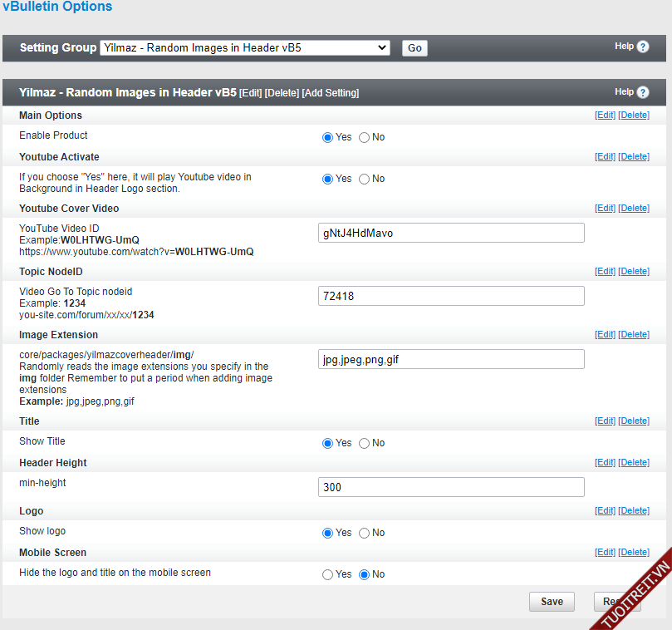Select No for Show Title
672x630 pixels.
point(365,444)
